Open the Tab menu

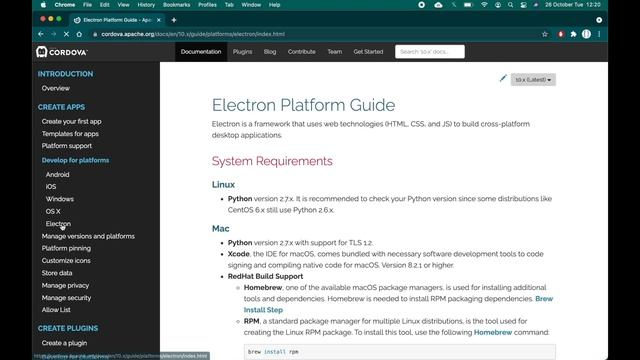229,5
